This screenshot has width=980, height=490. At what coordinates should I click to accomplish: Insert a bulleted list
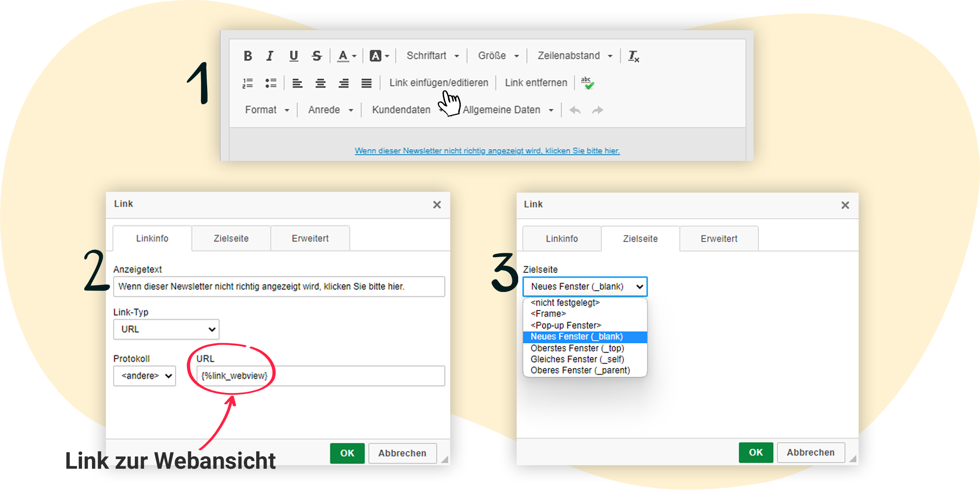pos(271,83)
